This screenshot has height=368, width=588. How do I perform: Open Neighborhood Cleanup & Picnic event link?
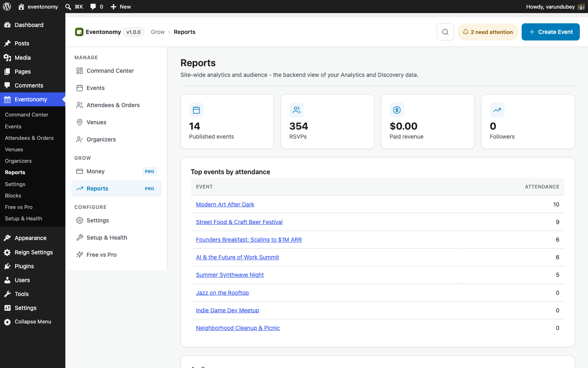[x=238, y=328]
